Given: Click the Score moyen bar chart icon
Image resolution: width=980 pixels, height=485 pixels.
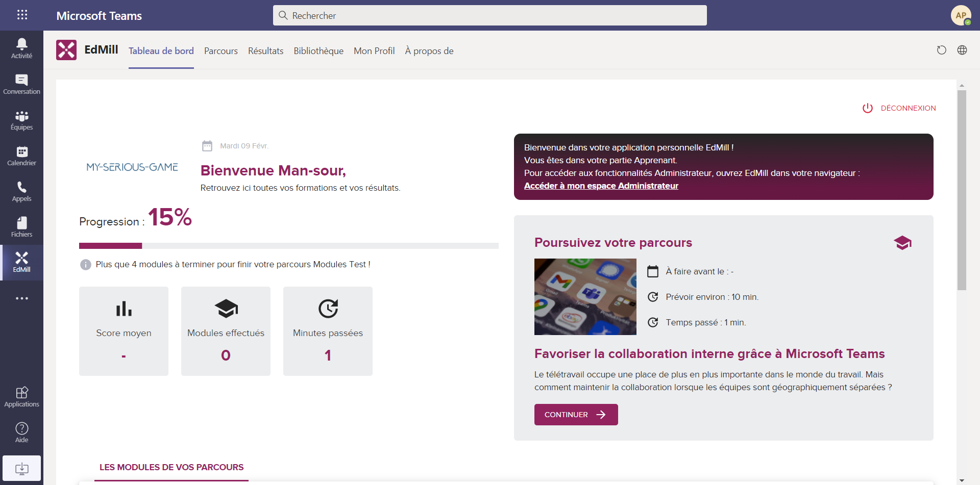Looking at the screenshot, I should [x=124, y=309].
